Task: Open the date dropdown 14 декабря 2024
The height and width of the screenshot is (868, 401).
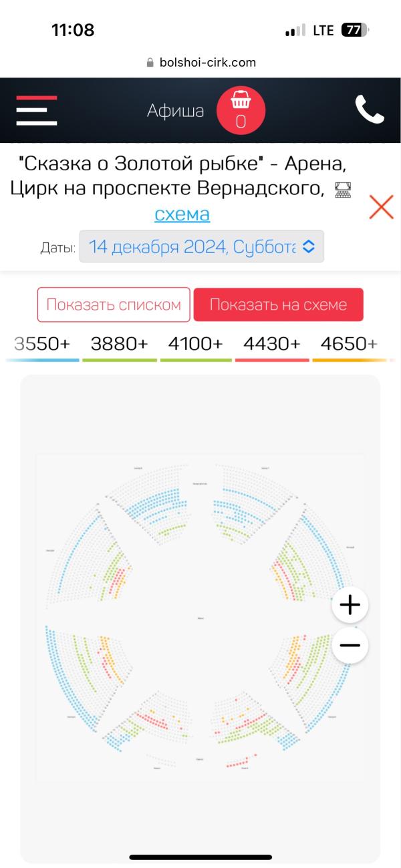Action: point(201,246)
